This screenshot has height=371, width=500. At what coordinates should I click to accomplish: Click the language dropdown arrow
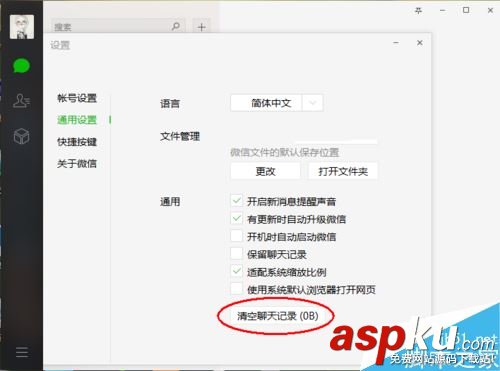(x=312, y=103)
